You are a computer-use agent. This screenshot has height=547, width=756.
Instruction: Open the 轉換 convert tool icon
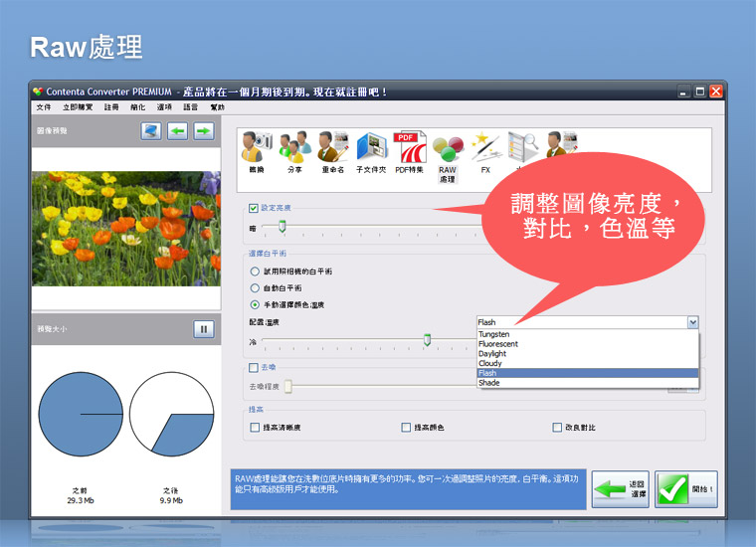(257, 146)
